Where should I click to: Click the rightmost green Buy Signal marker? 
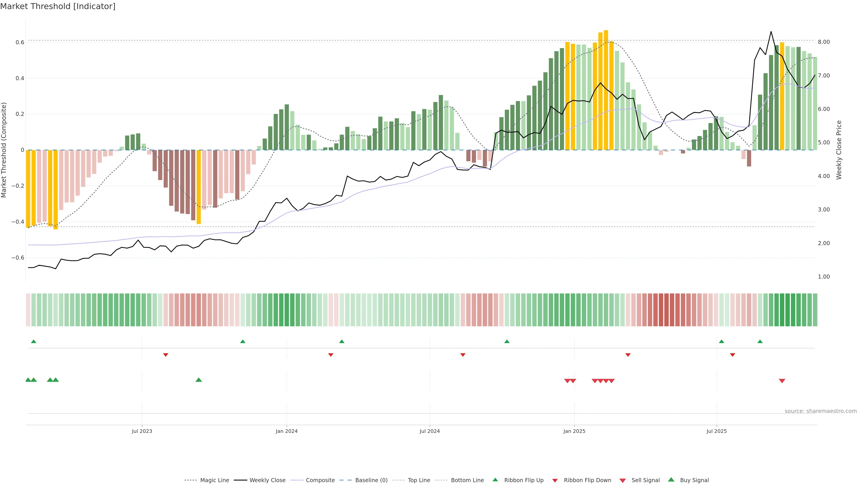198,380
